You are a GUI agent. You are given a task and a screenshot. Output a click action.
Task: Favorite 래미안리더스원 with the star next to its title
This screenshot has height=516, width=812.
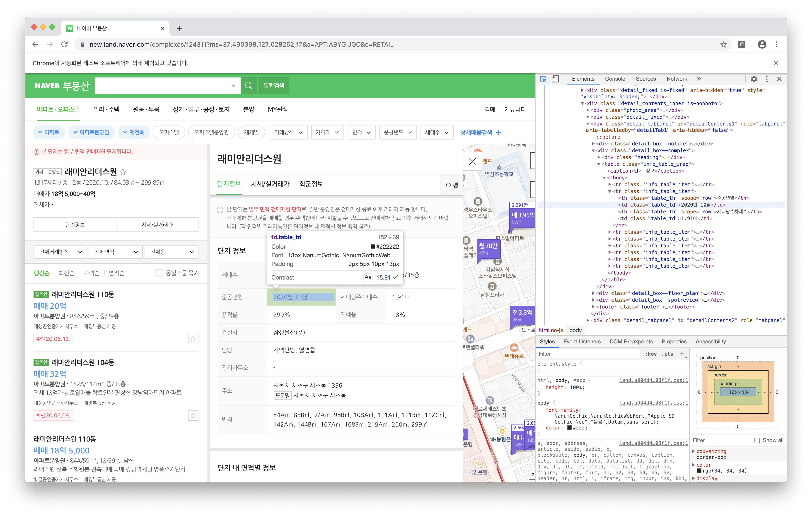tap(123, 172)
